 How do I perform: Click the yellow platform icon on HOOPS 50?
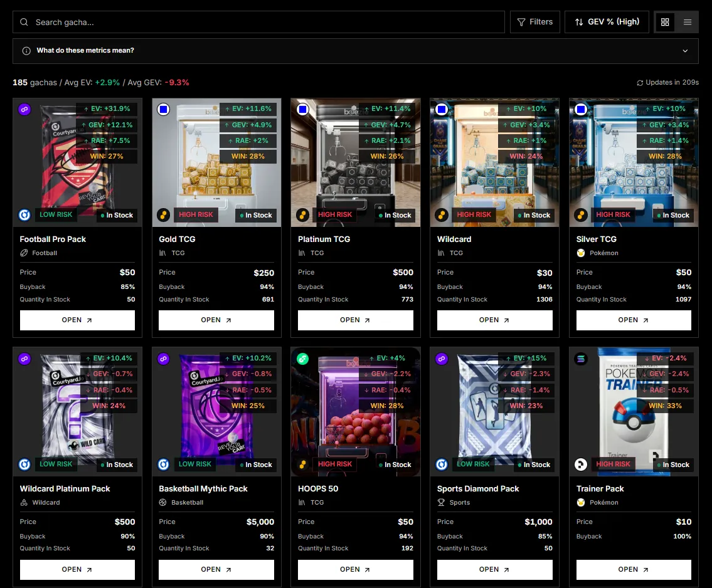point(303,465)
